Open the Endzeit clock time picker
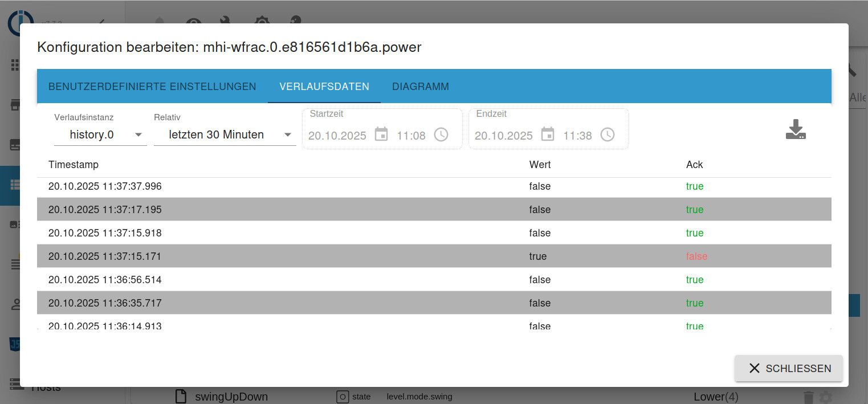 tap(608, 135)
